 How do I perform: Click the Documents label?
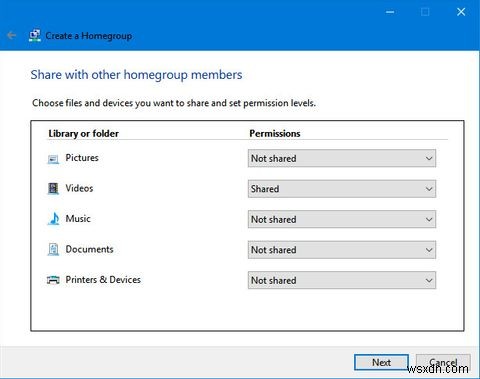click(89, 249)
